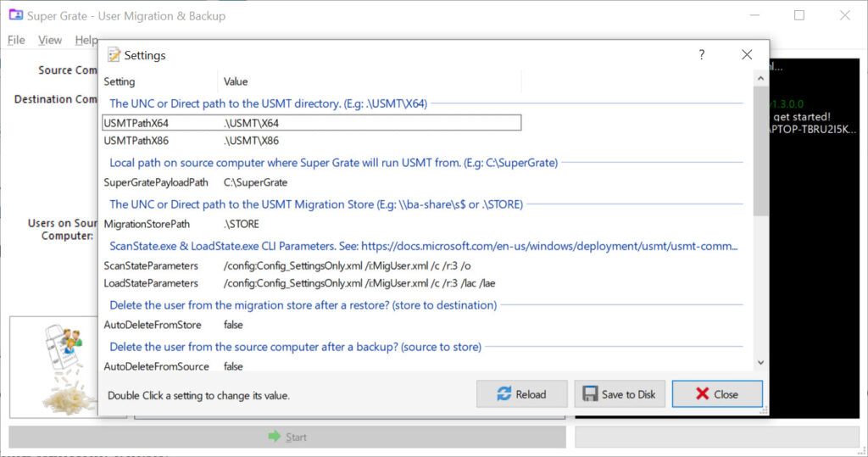868x457 pixels.
Task: Click the .\STORE value cell
Action: pyautogui.click(x=242, y=224)
